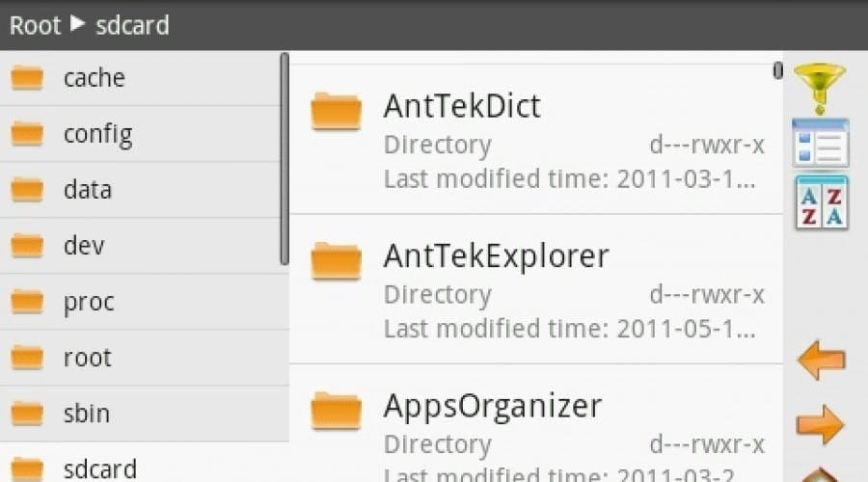868x482 pixels.
Task: Click the AntTekDict folder icon
Action: click(x=336, y=111)
